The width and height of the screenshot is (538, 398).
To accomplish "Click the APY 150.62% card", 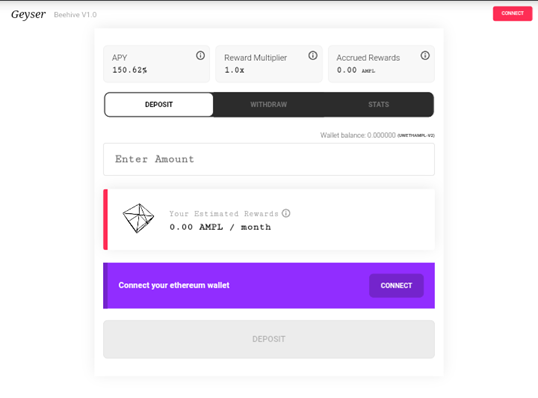I will pyautogui.click(x=156, y=64).
